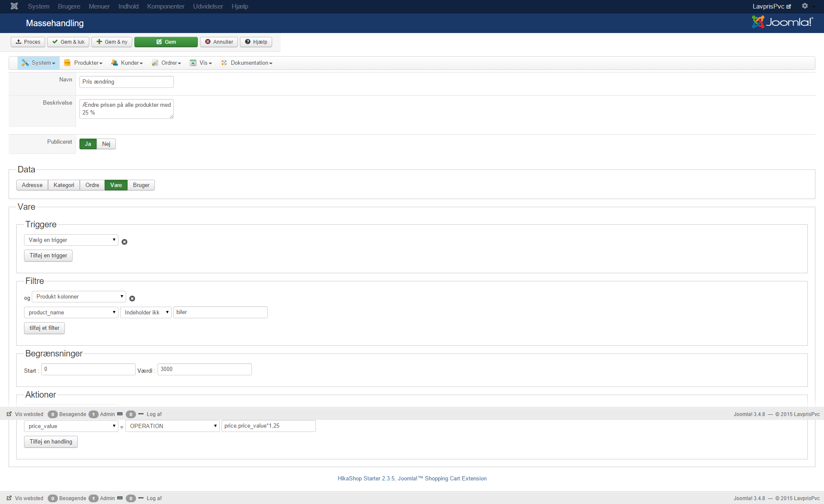Open the Vis menu icon
The height and width of the screenshot is (504, 824).
tap(193, 63)
